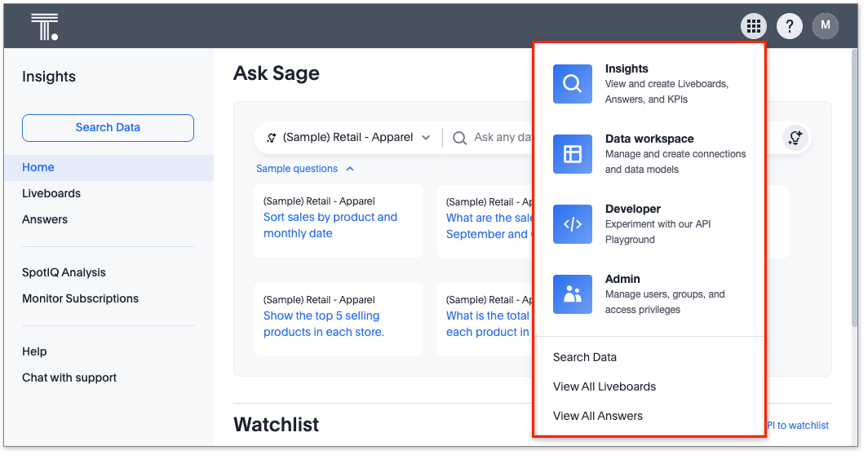
Task: Open Answers in the left navigation
Action: coord(45,219)
